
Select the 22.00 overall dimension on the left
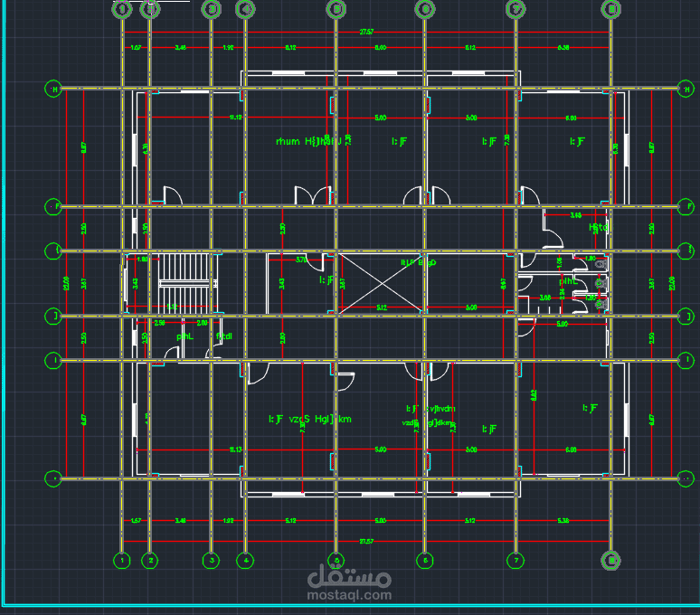[67, 283]
